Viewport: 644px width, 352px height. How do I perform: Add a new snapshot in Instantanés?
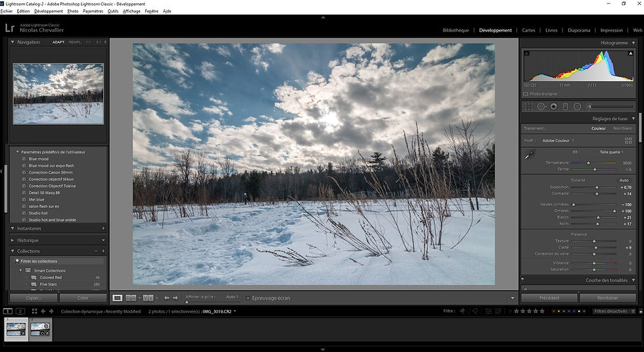point(103,228)
